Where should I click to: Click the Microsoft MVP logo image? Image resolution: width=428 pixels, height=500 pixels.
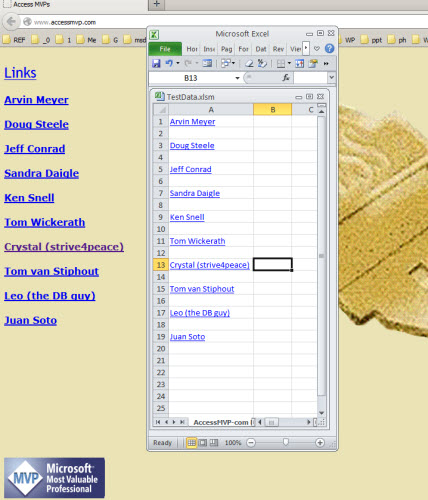click(x=54, y=478)
